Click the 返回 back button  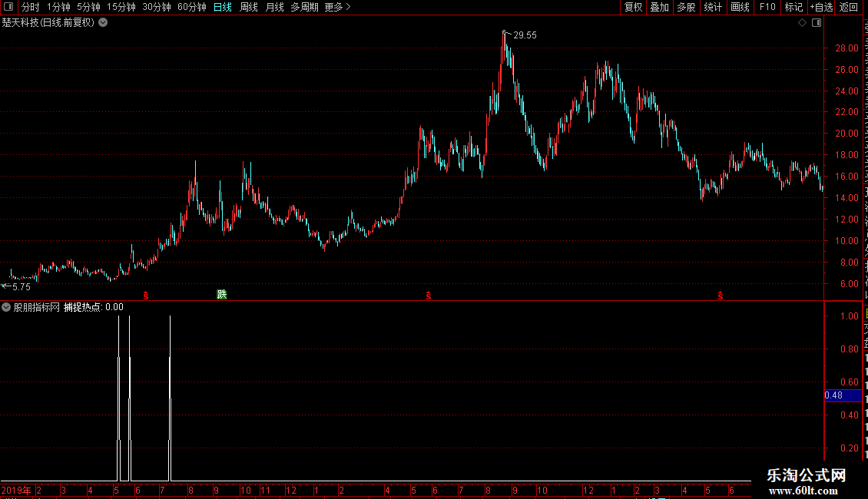[848, 7]
